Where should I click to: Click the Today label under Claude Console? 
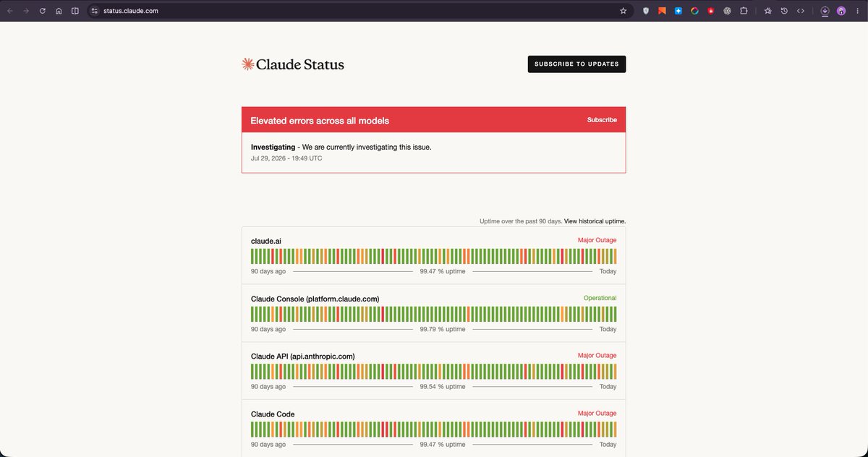point(608,329)
